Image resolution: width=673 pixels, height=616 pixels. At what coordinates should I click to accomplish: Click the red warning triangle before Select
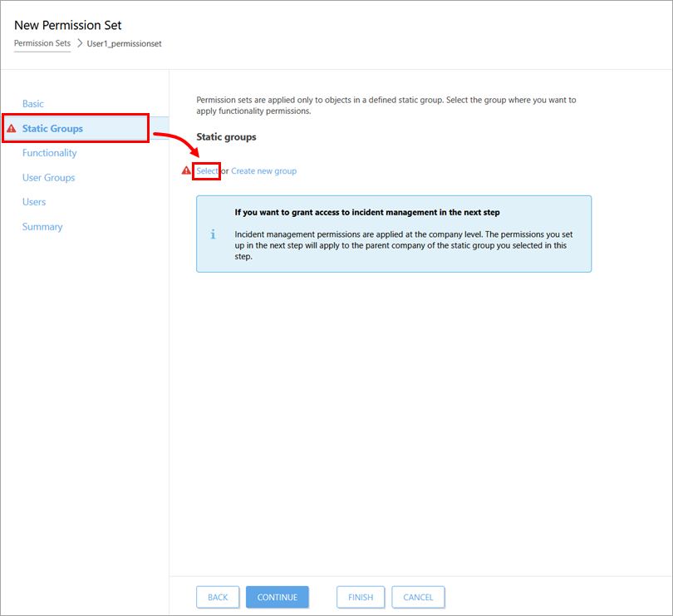point(186,170)
